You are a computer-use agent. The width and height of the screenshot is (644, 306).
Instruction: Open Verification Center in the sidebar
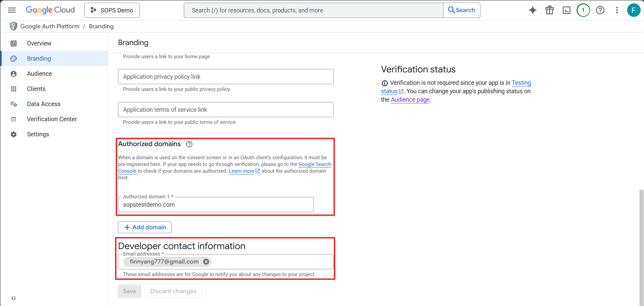tap(52, 119)
